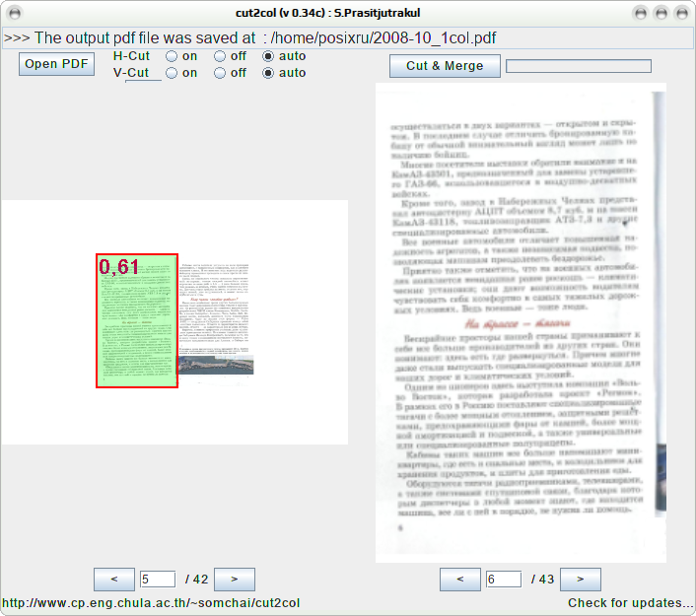This screenshot has height=616, width=696.
Task: Go to previous output page of 43
Action: (x=460, y=580)
